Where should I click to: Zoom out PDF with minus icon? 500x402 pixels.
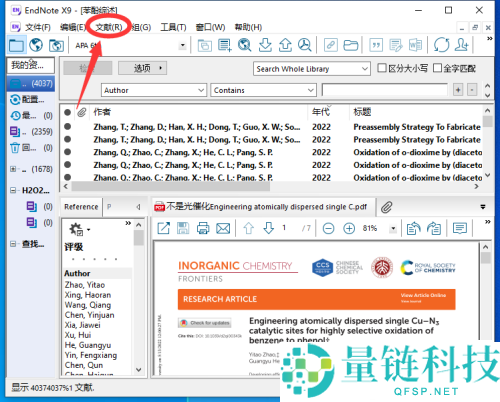328,229
